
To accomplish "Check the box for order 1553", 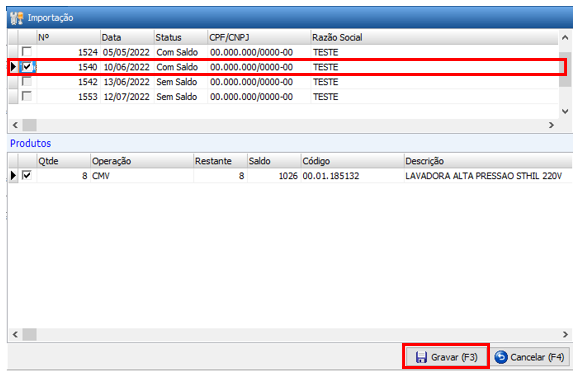I will (x=27, y=96).
